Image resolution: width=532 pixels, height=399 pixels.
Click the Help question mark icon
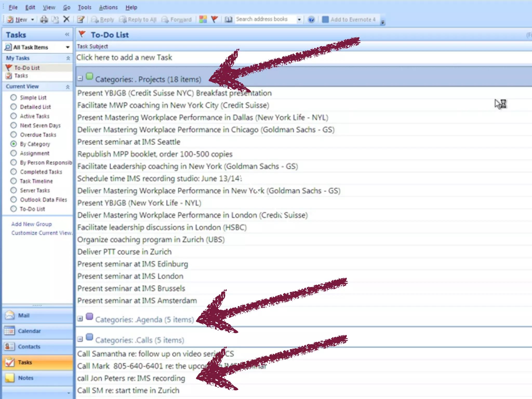click(x=311, y=19)
